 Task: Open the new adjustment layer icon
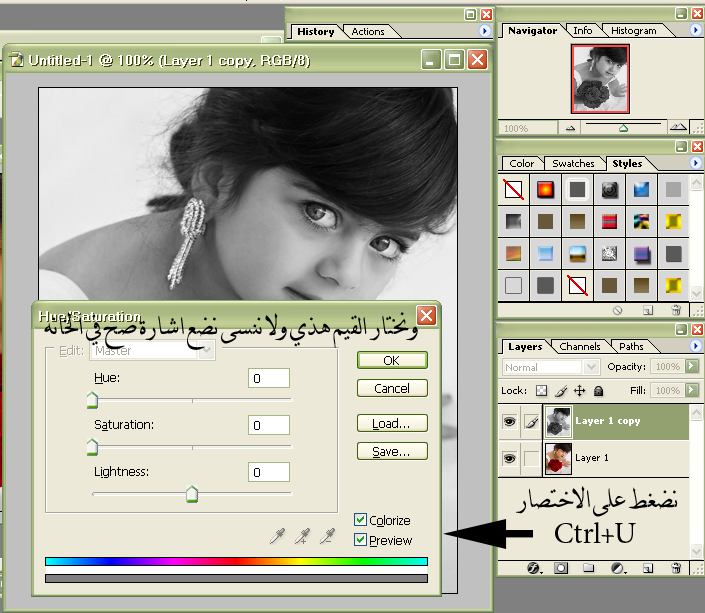[618, 568]
